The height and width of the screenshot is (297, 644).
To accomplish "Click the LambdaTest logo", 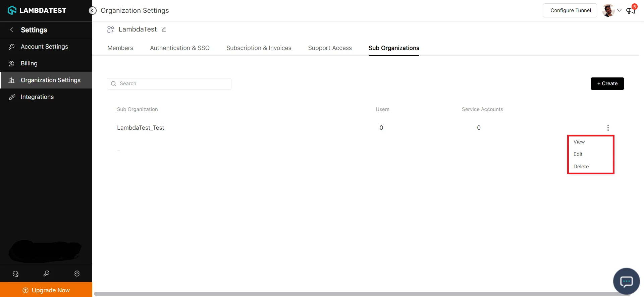I will point(37,10).
